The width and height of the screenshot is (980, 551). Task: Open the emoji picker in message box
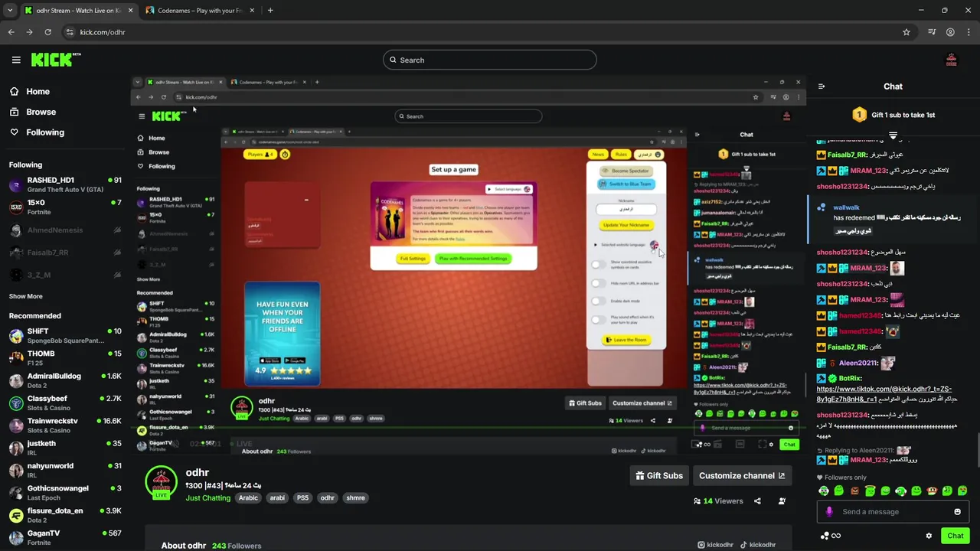tap(957, 512)
